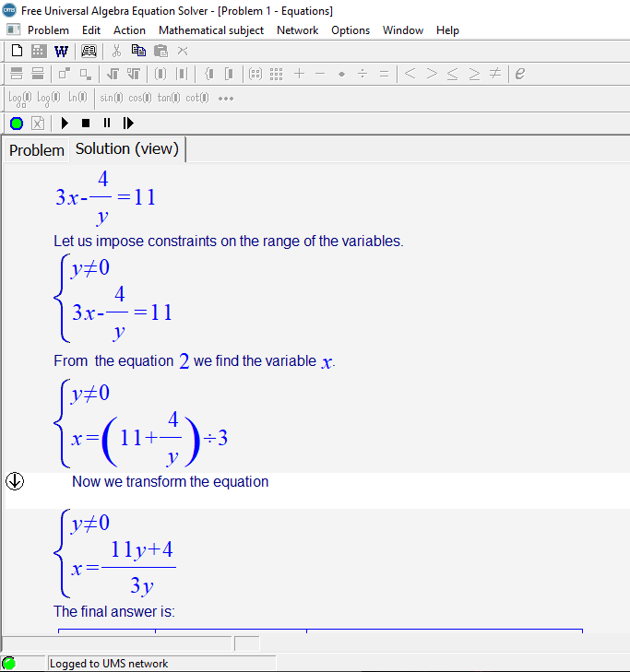Insert tan function template
Image resolution: width=630 pixels, height=672 pixels.
(x=169, y=98)
